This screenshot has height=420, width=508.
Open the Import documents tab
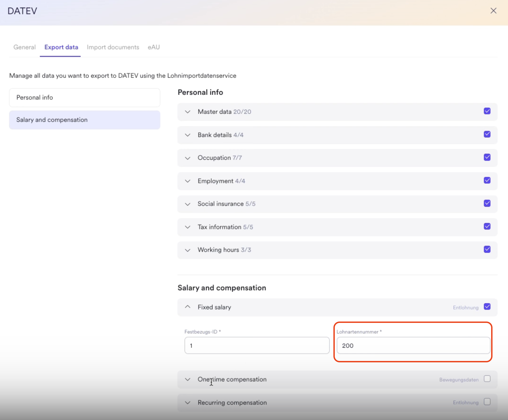pyautogui.click(x=113, y=47)
